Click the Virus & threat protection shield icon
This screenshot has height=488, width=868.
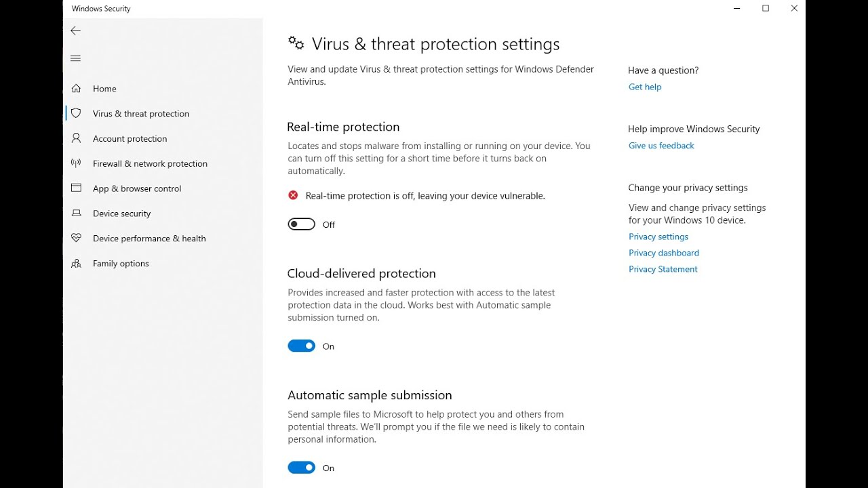click(x=76, y=113)
